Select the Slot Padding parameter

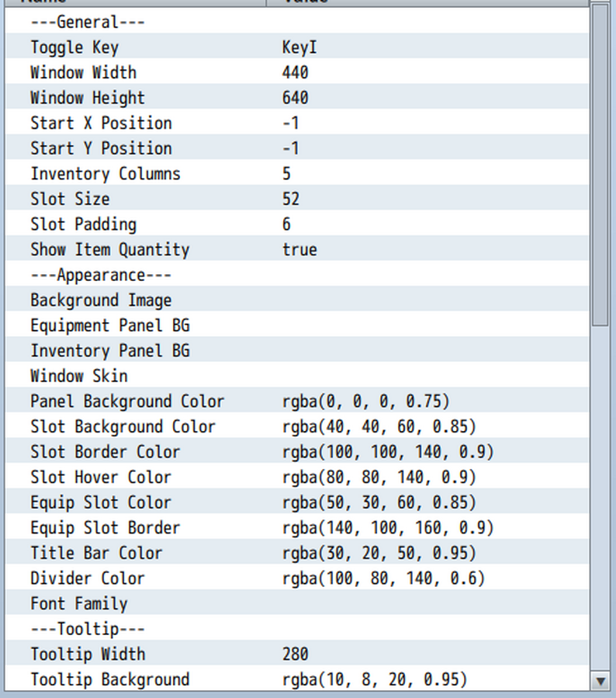point(297,224)
